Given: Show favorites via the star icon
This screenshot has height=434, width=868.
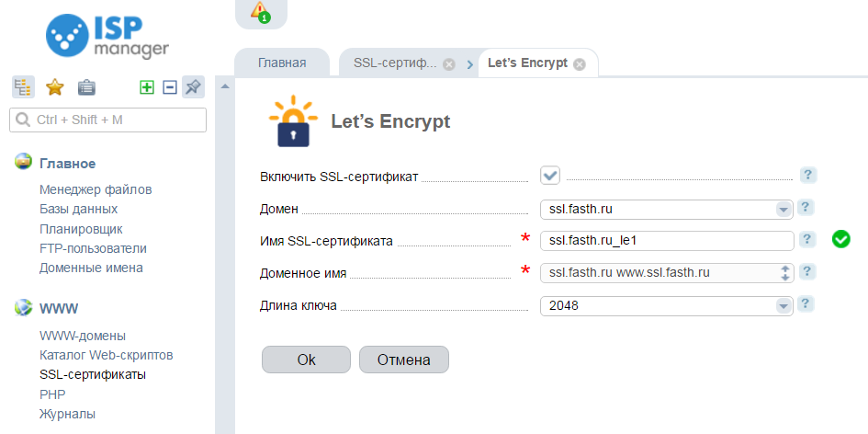Looking at the screenshot, I should point(55,87).
